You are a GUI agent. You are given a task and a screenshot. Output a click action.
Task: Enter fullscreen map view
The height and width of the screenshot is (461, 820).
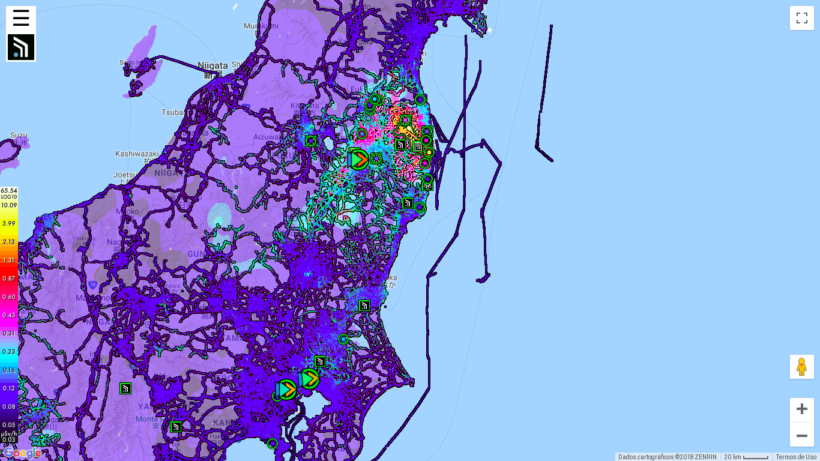(801, 18)
